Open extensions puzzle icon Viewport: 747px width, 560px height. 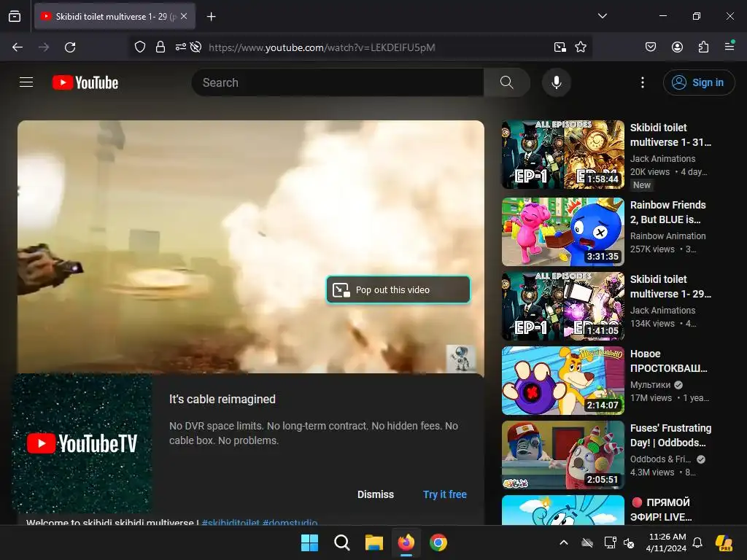click(704, 47)
